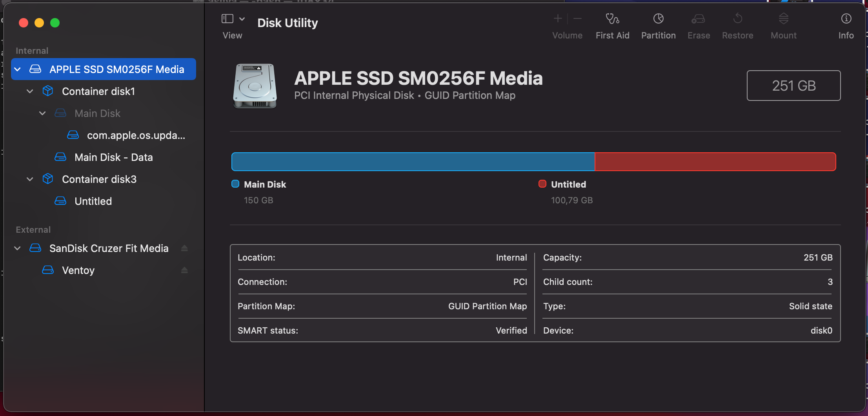Select APPLE SSD SM0256F Media in sidebar
Screen dimensions: 868x416
(x=104, y=69)
